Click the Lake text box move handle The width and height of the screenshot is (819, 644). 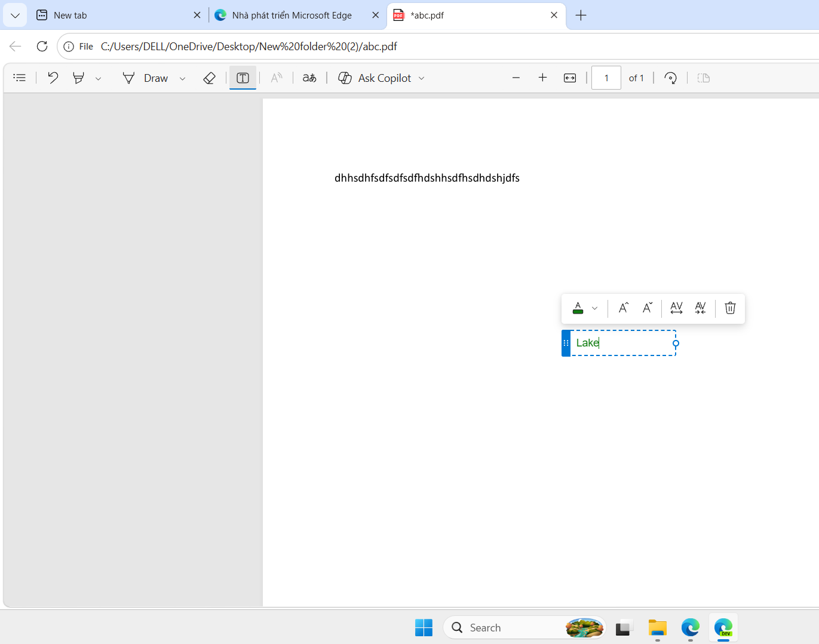tap(566, 343)
